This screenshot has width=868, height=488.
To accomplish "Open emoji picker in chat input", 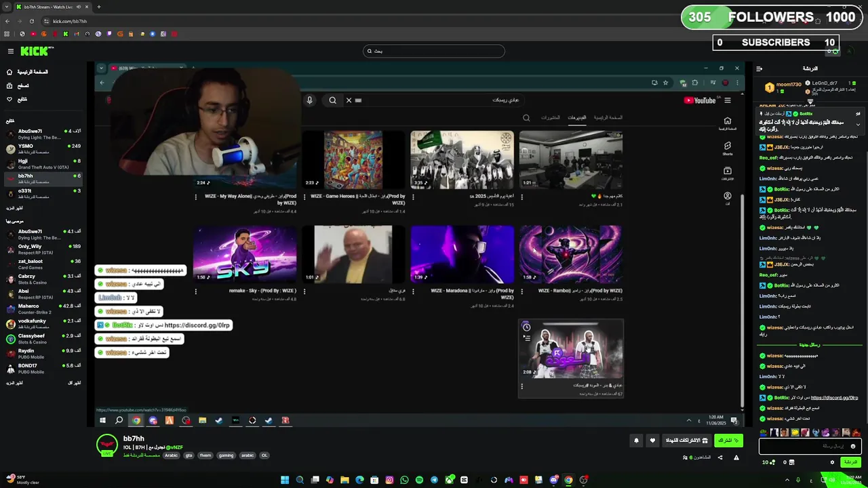I will [x=853, y=446].
